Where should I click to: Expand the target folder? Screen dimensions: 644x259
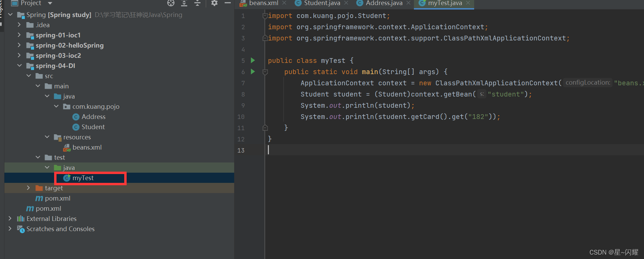coord(29,188)
